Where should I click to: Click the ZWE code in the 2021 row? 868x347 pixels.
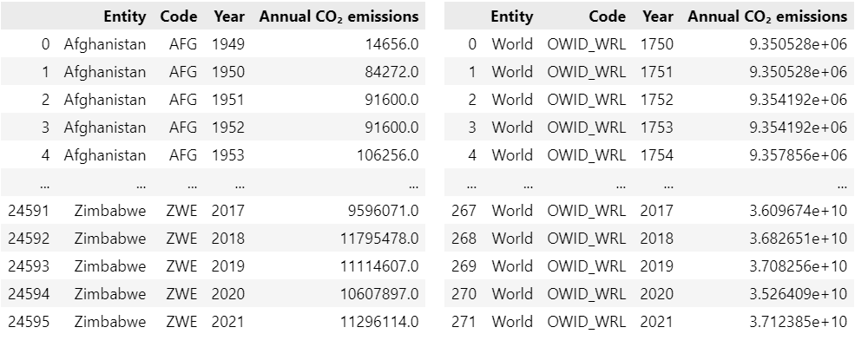click(182, 322)
